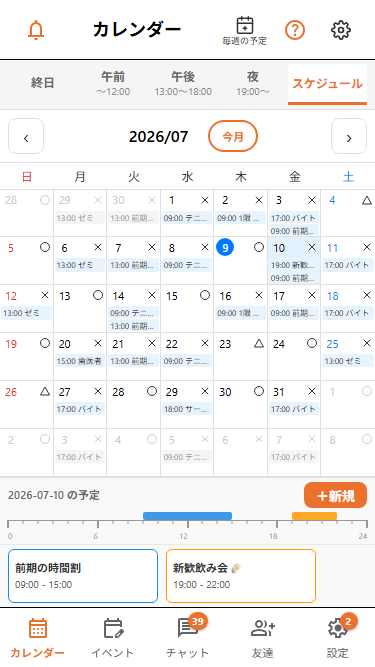Open the 毎週の予定 weekly schedule icon
Image resolution: width=375 pixels, height=667 pixels.
point(244,31)
